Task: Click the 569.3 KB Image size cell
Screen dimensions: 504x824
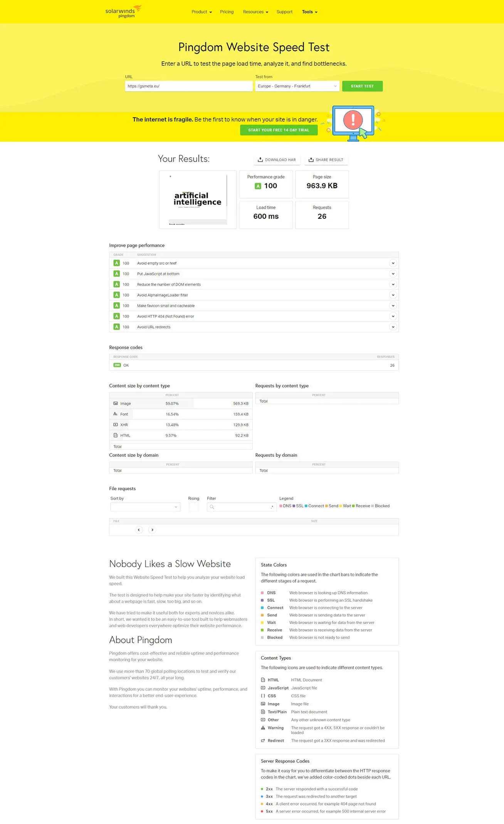Action: point(240,404)
